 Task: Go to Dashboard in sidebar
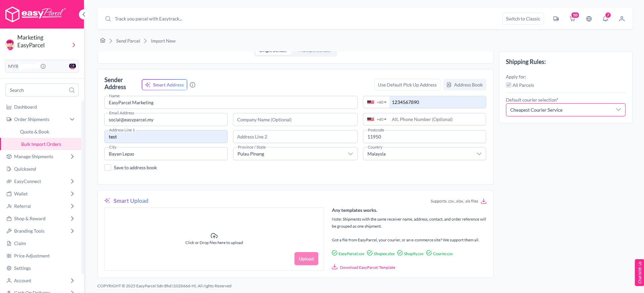click(x=25, y=107)
